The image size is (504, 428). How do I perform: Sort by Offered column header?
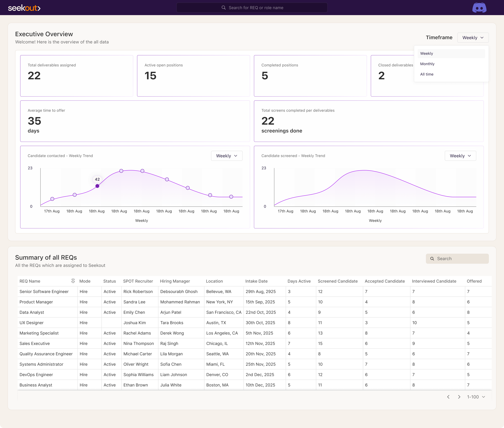(474, 281)
